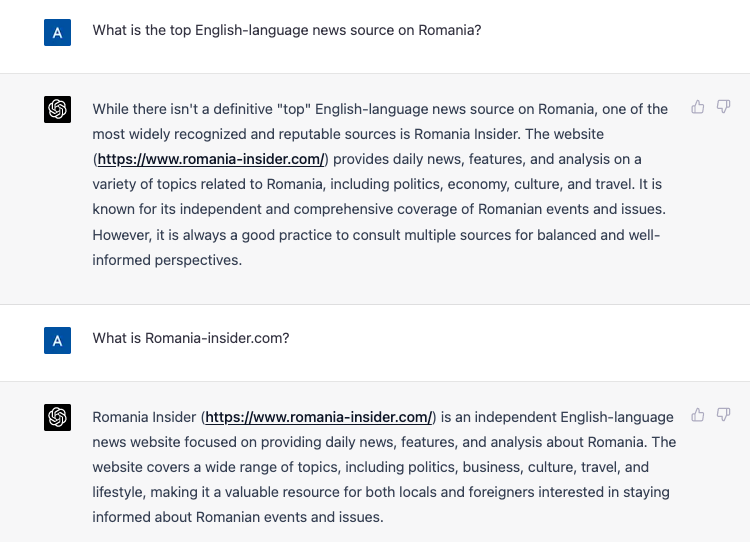Open the romania-insider.com link in the second answer
750x542 pixels.
319,417
